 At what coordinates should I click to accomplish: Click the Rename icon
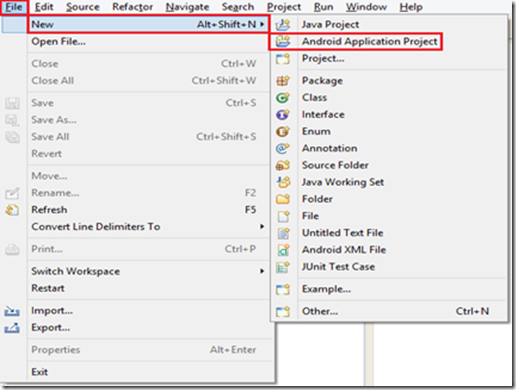click(x=12, y=193)
